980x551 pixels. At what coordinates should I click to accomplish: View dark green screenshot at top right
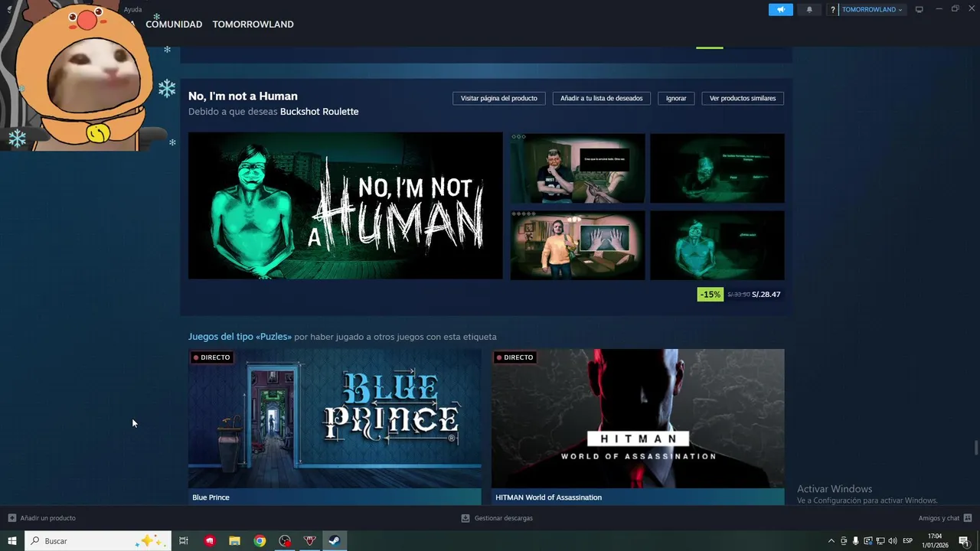click(717, 168)
